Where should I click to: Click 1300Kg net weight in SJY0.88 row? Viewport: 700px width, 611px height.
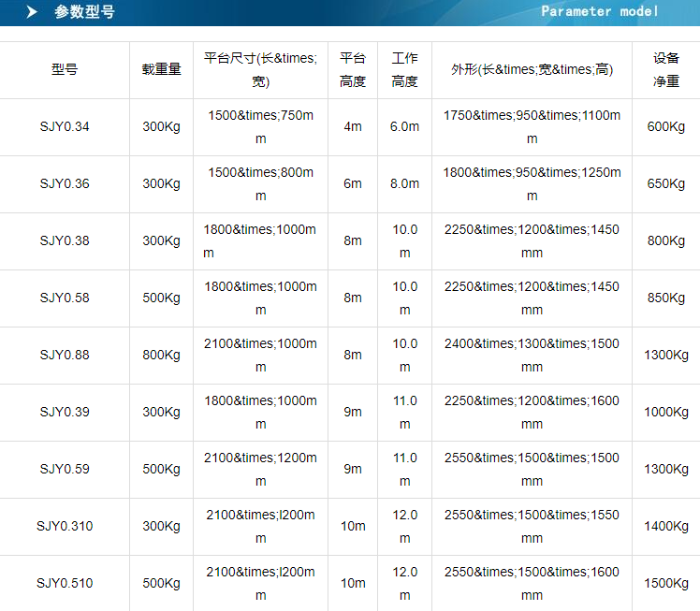(x=666, y=356)
